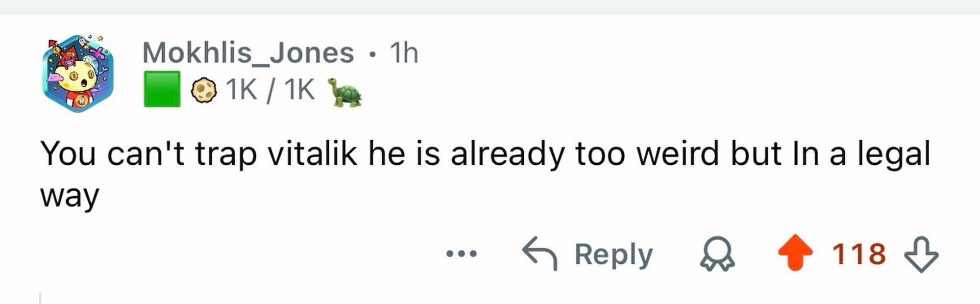Click the 118 vote count

coord(858,254)
